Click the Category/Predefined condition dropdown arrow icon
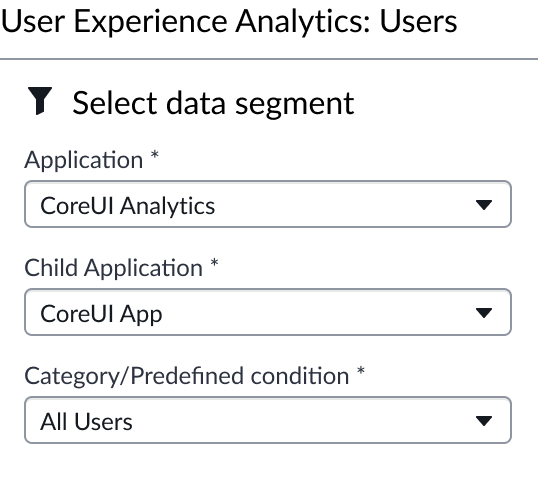The width and height of the screenshot is (538, 482). coord(484,421)
